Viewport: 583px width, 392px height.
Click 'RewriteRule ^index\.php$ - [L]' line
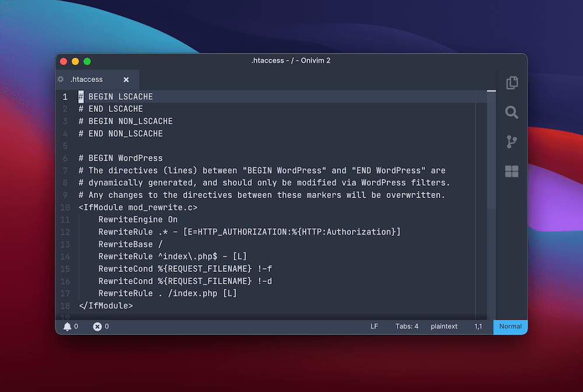173,256
